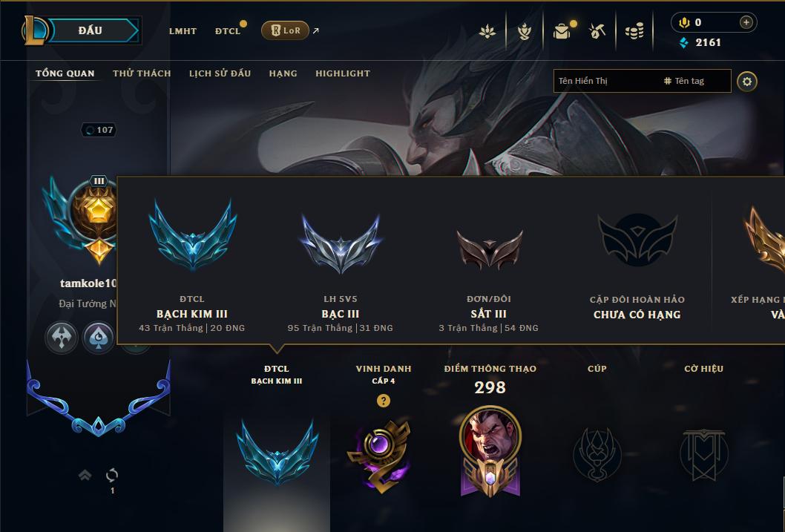Open the crossed hammer crafting icon
Viewport: 785px width, 532px height.
(598, 31)
